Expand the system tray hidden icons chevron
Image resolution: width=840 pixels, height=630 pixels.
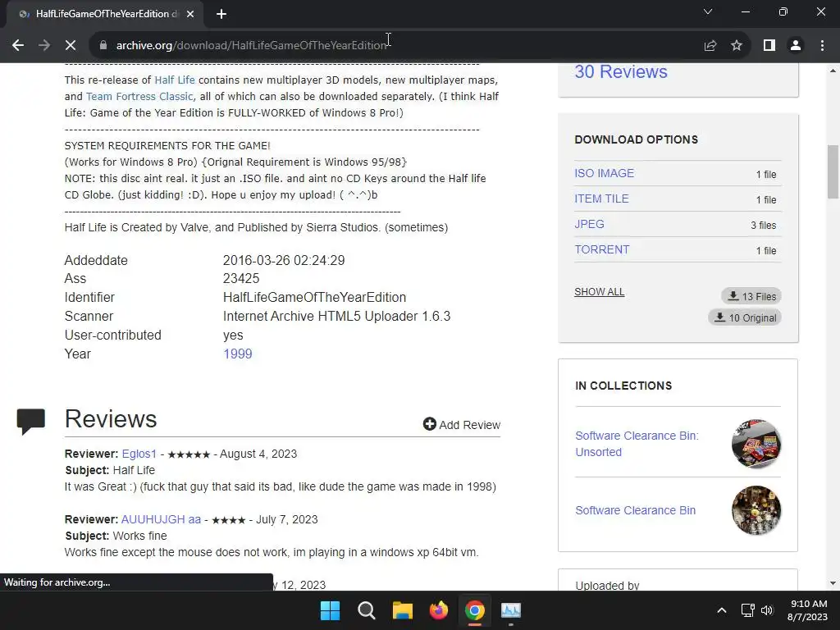722,610
